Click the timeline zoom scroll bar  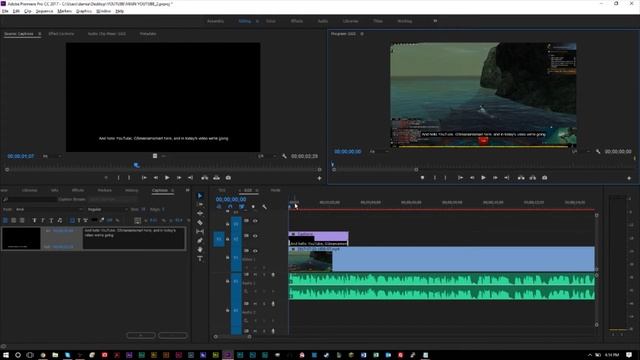(233, 337)
